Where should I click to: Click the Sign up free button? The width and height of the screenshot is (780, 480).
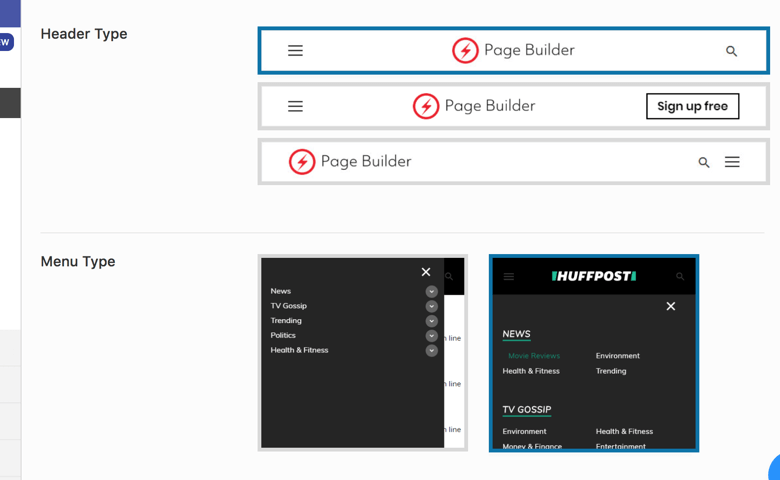click(x=692, y=106)
